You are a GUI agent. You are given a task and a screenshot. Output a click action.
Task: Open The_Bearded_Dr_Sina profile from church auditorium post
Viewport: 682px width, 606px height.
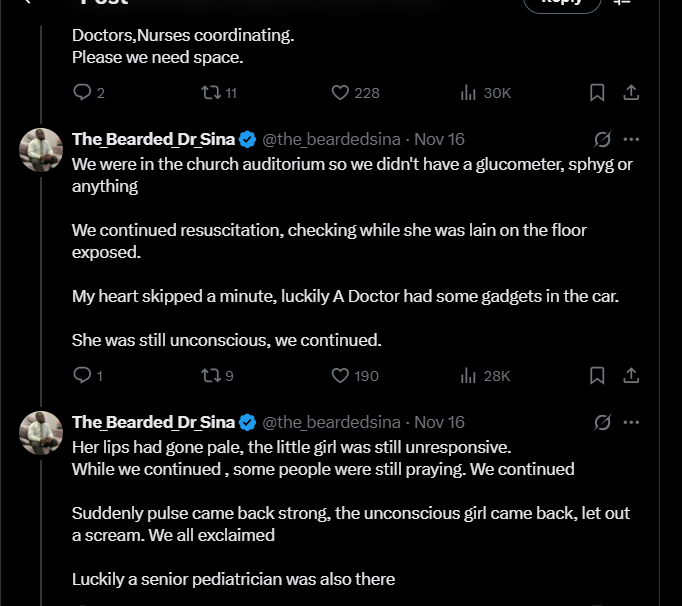(153, 139)
